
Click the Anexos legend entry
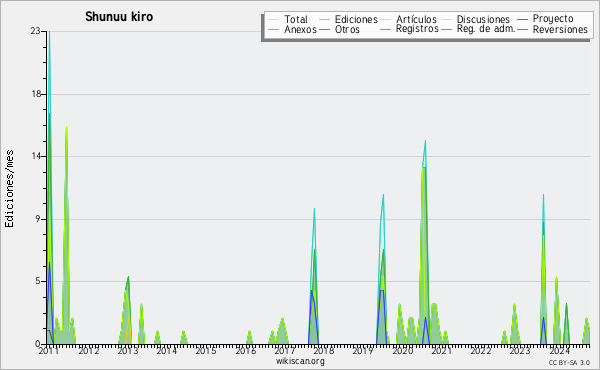coord(300,29)
